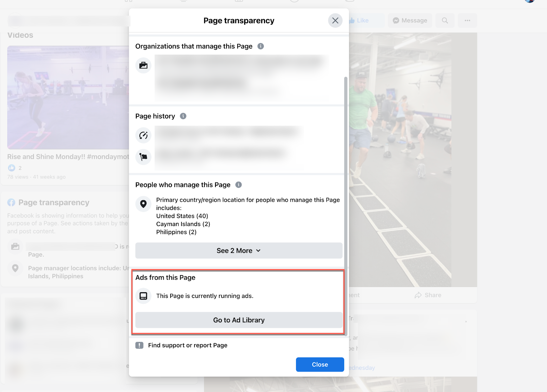Click '78 views · 41 weeks ago' text

37,177
